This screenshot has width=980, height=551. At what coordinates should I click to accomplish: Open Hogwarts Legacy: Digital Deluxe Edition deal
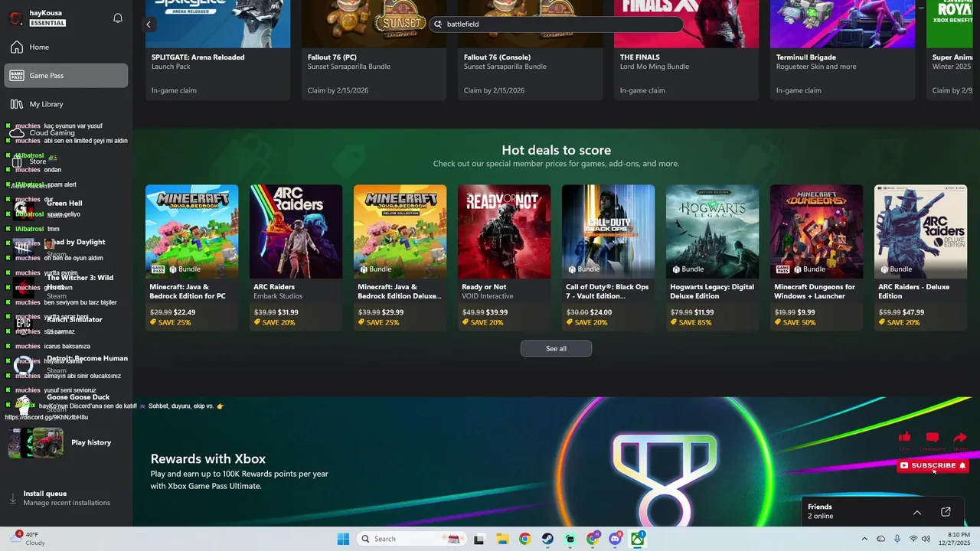pos(713,258)
